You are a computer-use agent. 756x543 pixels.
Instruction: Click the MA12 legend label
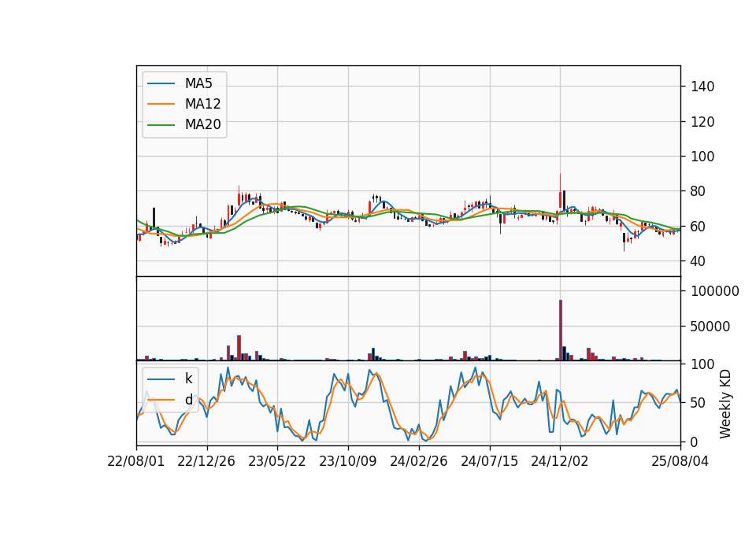click(x=202, y=104)
